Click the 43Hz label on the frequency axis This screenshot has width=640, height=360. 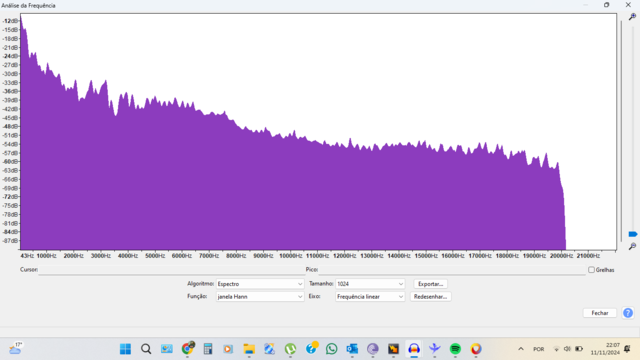click(27, 256)
